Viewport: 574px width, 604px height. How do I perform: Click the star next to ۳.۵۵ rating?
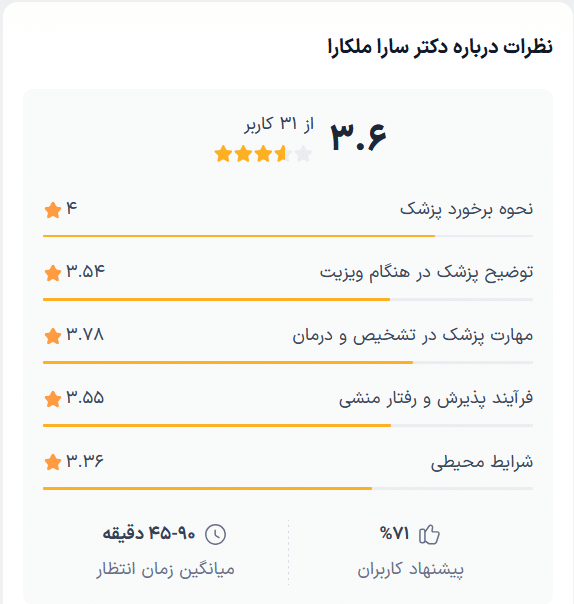point(53,399)
